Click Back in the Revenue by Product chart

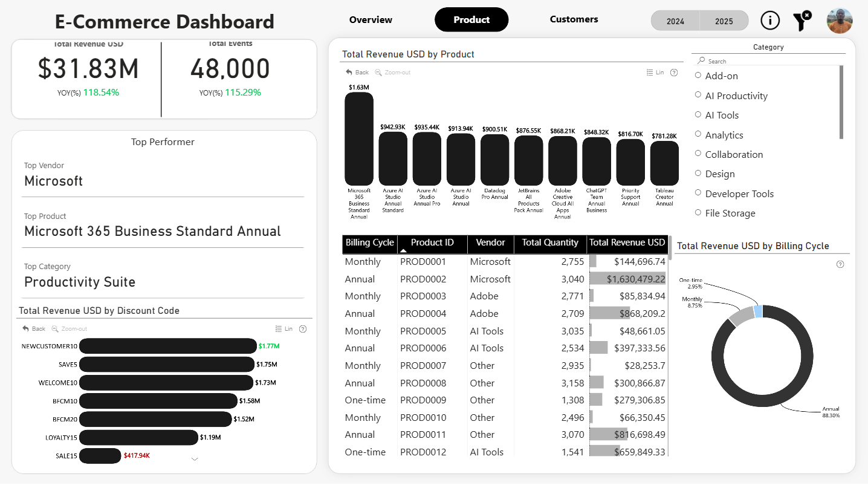(357, 73)
